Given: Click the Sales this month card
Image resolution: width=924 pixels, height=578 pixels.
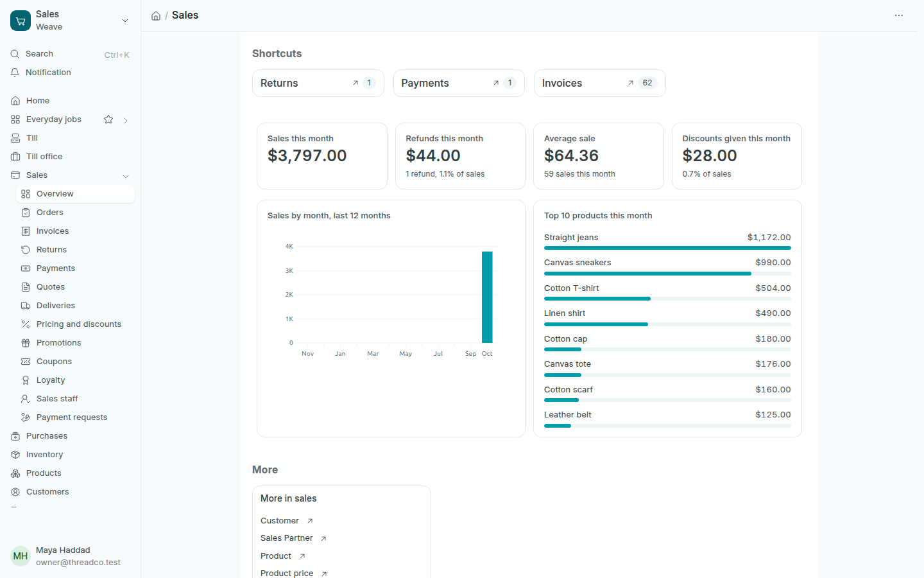Looking at the screenshot, I should click(322, 156).
